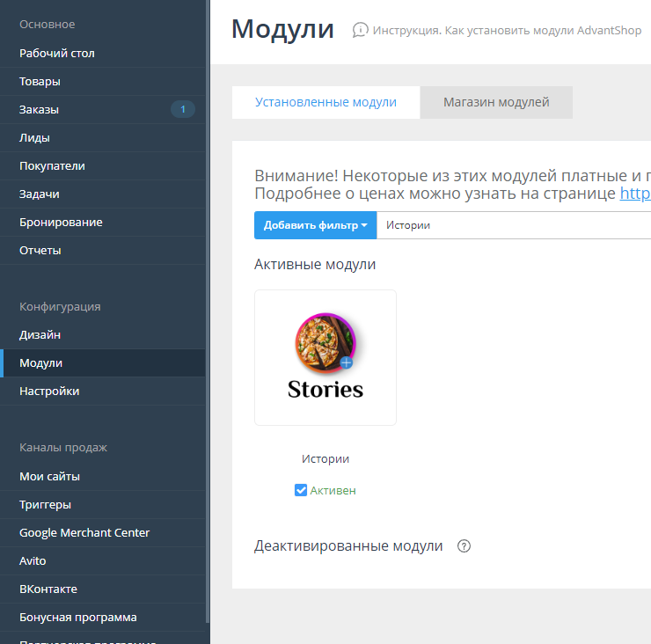This screenshot has width=651, height=644.
Task: Expand the Добавить фильтр dropdown
Action: (x=315, y=225)
